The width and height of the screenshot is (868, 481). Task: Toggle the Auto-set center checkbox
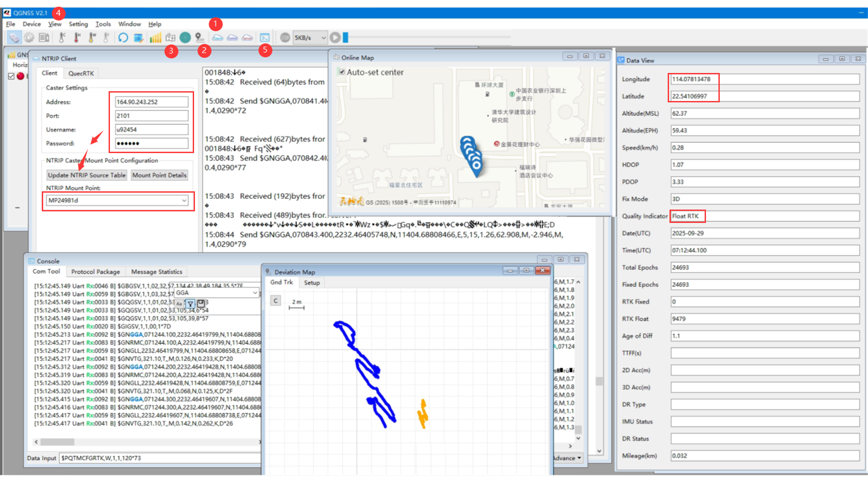tap(341, 72)
